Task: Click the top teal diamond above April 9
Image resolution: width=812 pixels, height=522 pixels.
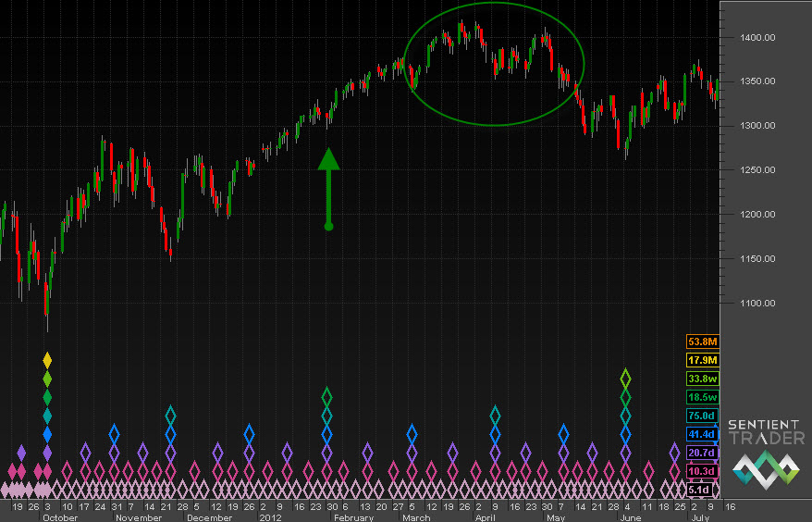Action: pos(495,414)
